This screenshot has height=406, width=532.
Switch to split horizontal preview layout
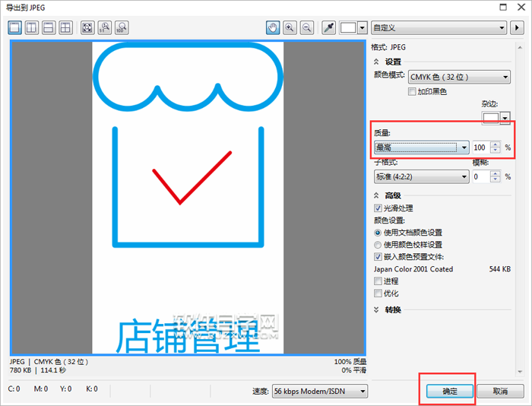click(x=49, y=27)
